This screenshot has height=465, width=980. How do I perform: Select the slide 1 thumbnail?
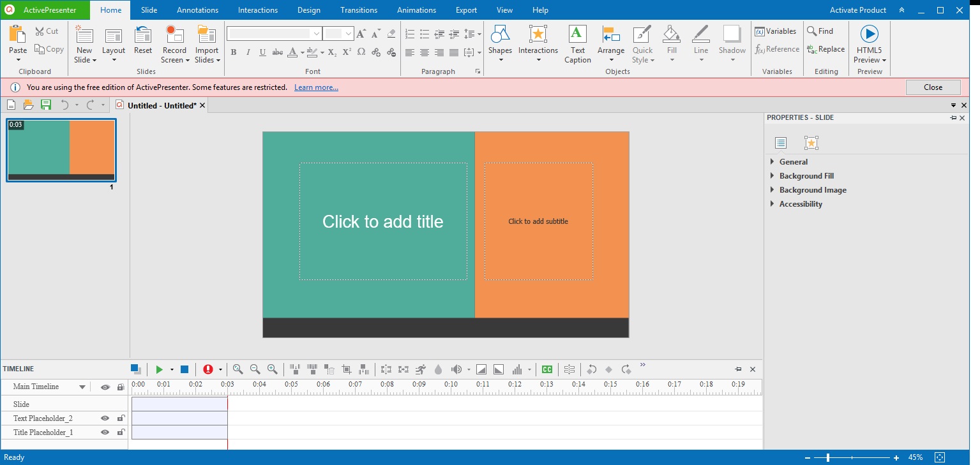click(61, 150)
